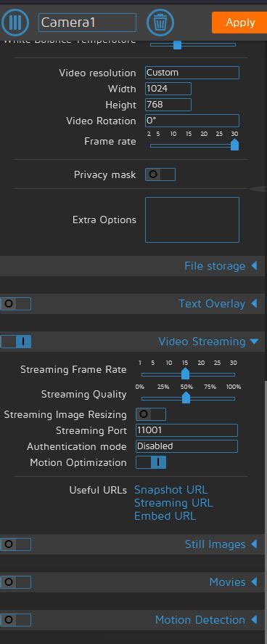Enable Streaming Image Resizing switch
The image size is (267, 644).
point(151,414)
